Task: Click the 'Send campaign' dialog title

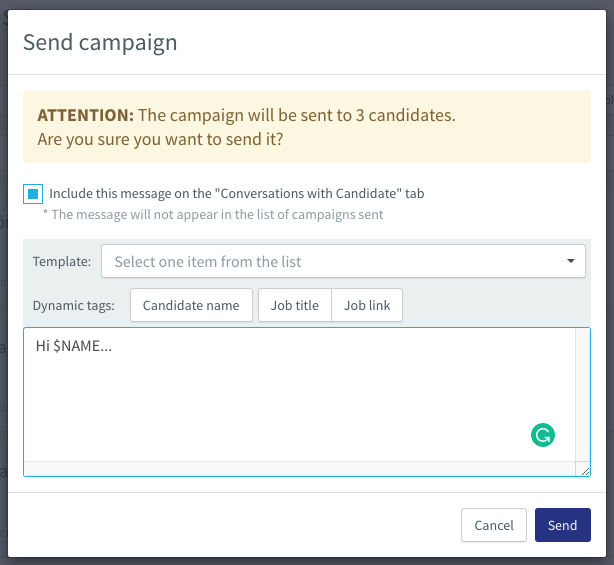Action: (x=100, y=42)
